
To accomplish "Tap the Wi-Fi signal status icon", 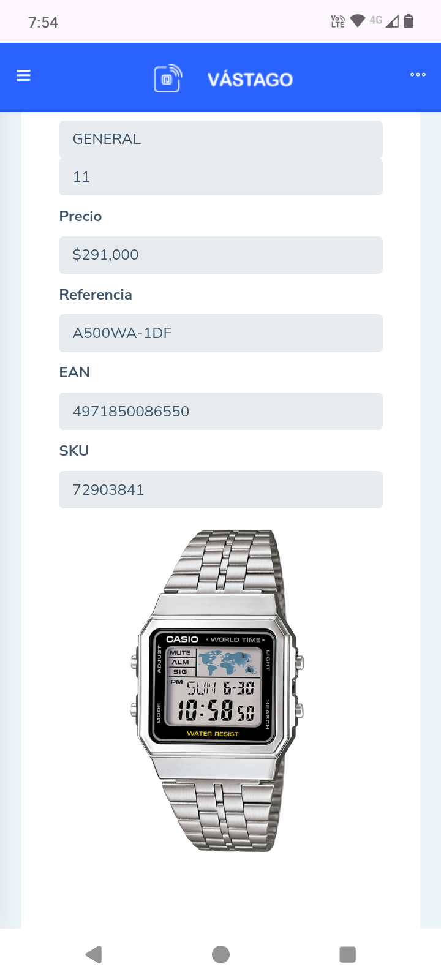I will [358, 21].
